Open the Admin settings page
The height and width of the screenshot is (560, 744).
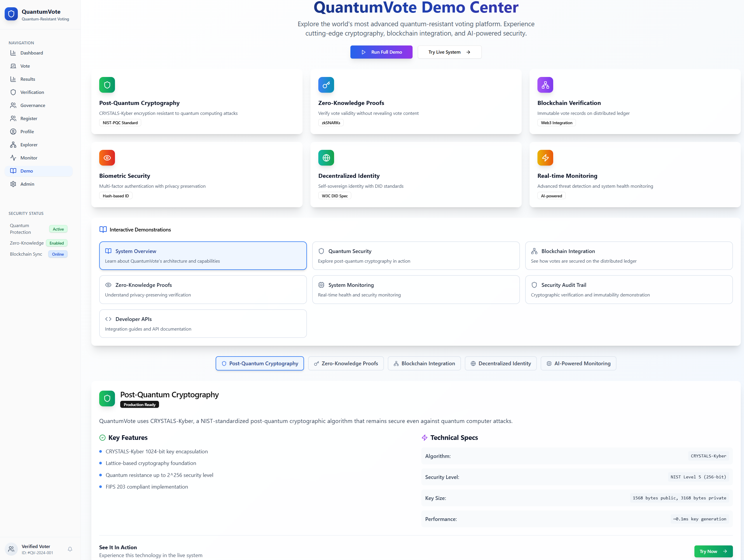point(39,184)
